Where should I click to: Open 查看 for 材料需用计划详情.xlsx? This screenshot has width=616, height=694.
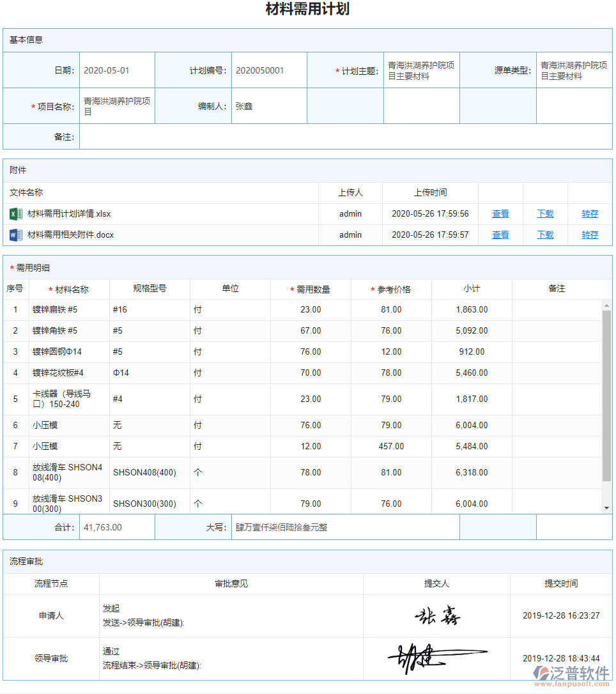click(x=500, y=213)
